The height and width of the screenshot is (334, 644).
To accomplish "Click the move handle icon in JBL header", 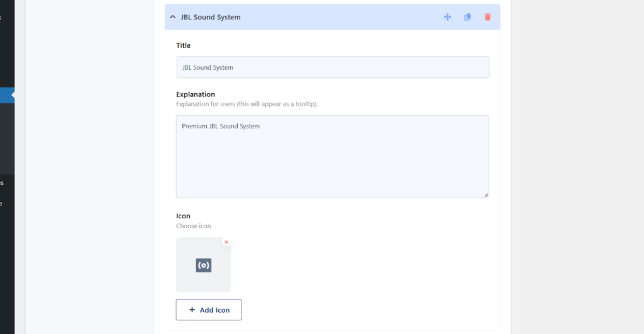I will point(447,17).
